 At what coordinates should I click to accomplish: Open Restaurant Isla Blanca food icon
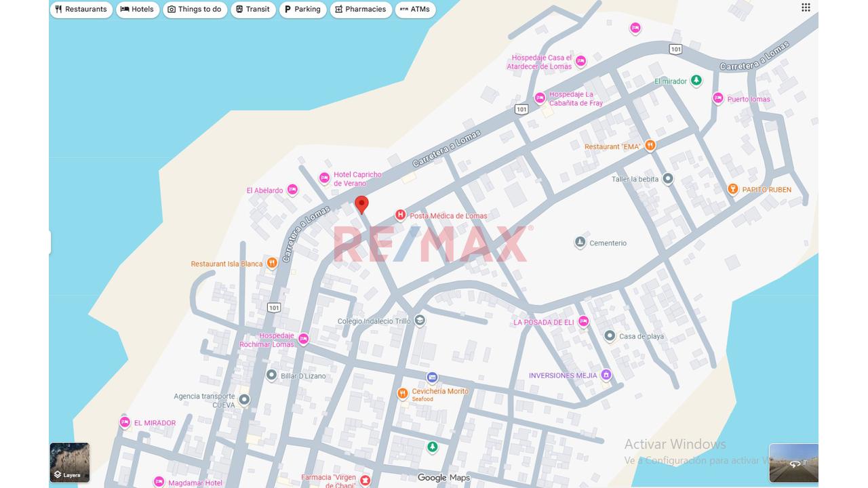pyautogui.click(x=272, y=263)
